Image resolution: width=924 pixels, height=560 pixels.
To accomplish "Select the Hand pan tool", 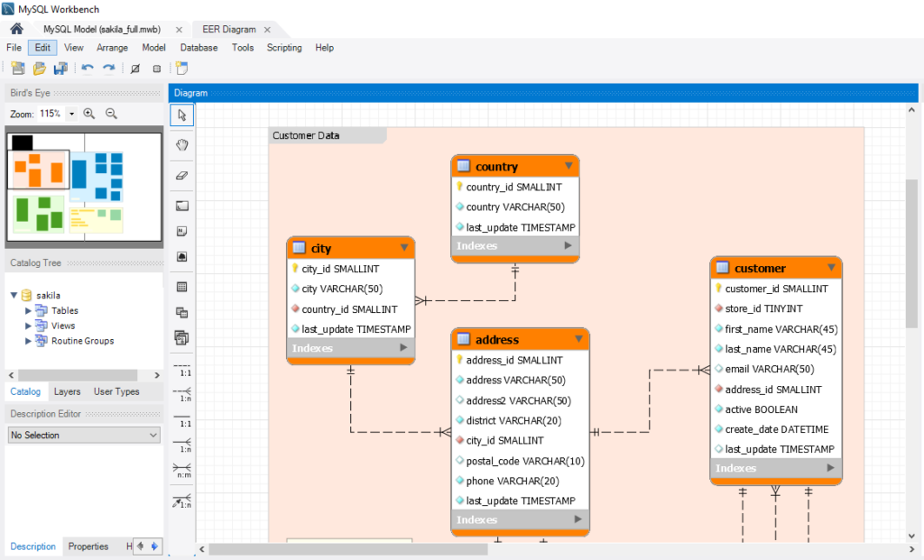I will [181, 144].
